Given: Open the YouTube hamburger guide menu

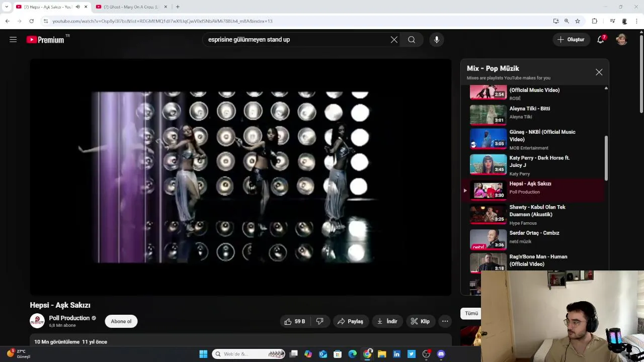Looking at the screenshot, I should (x=13, y=40).
